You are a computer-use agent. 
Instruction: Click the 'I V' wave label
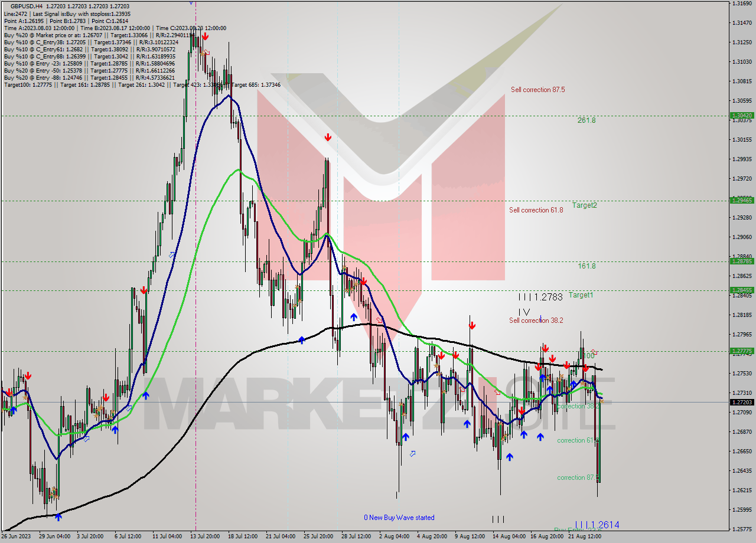[x=524, y=311]
